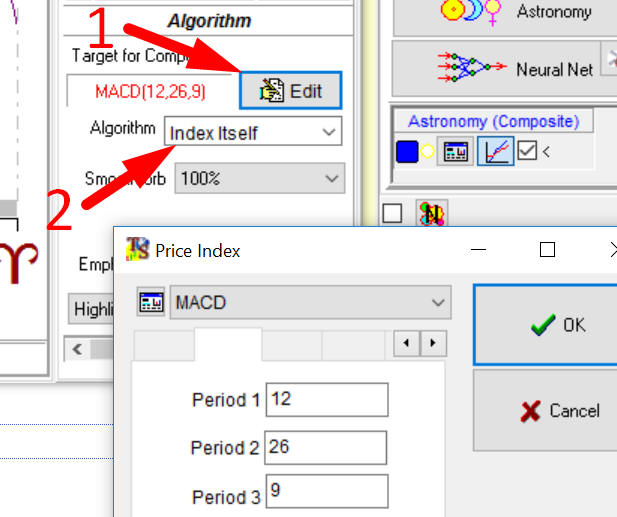Click the Edit button beside MACD(12,26,9)
The width and height of the screenshot is (617, 517).
tap(290, 91)
